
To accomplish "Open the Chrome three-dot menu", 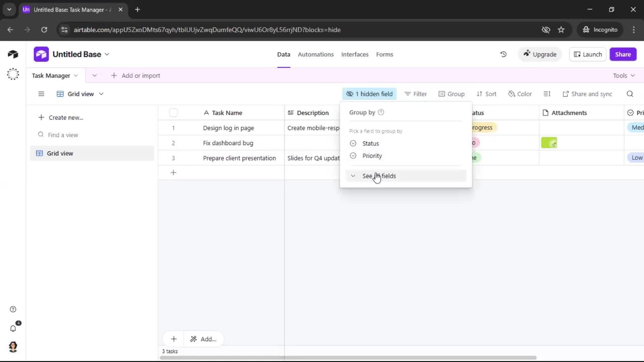I will click(x=634, y=30).
